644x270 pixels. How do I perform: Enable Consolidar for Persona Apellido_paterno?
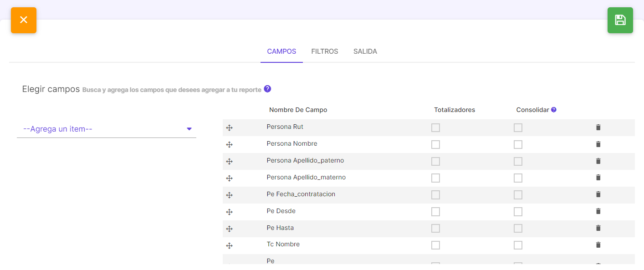pos(518,162)
